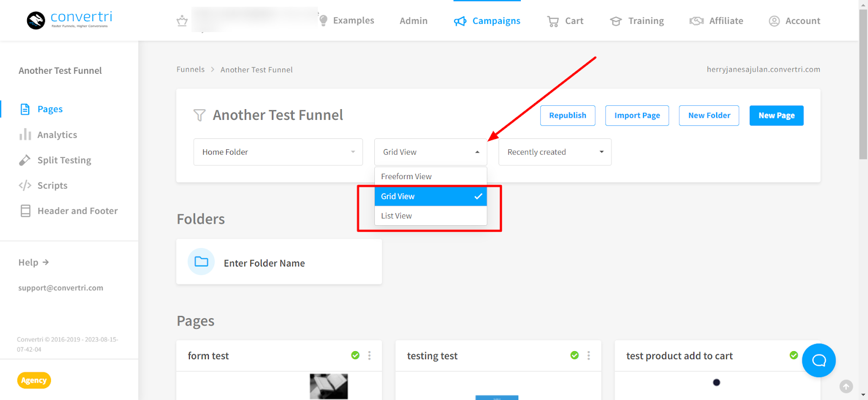Screen dimensions: 868x400
Task: Collapse the Grid View dropdown
Action: tap(431, 152)
